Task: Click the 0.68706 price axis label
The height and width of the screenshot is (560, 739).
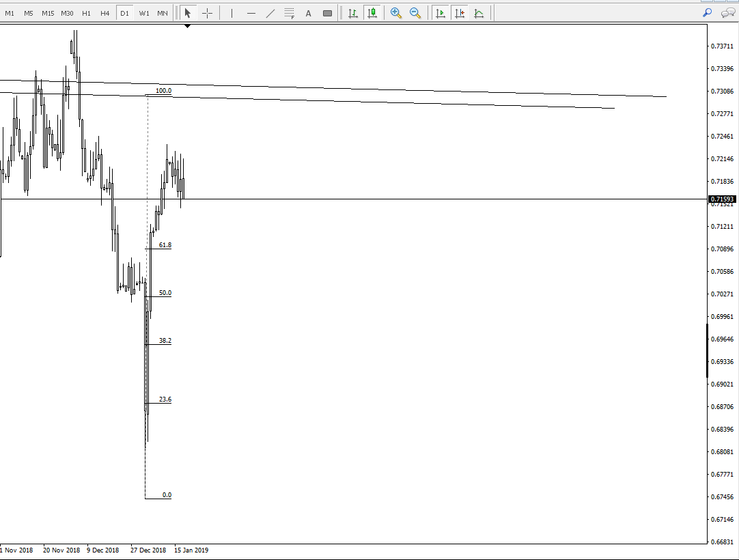Action: tap(722, 407)
